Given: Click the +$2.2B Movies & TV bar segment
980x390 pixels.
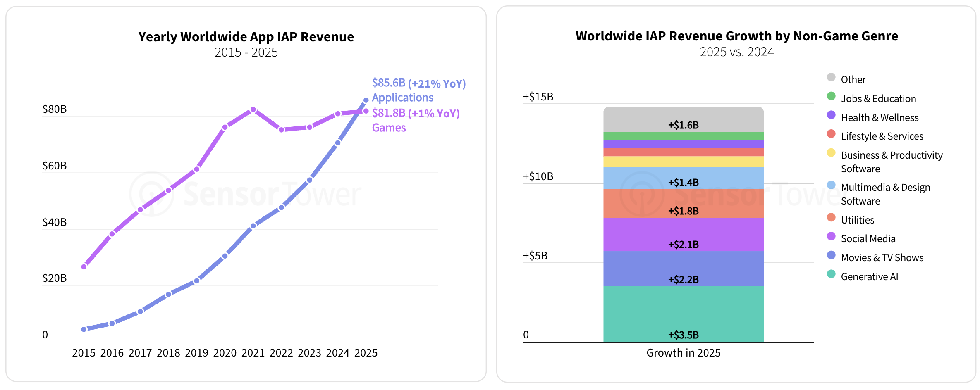Looking at the screenshot, I should coord(684,269).
